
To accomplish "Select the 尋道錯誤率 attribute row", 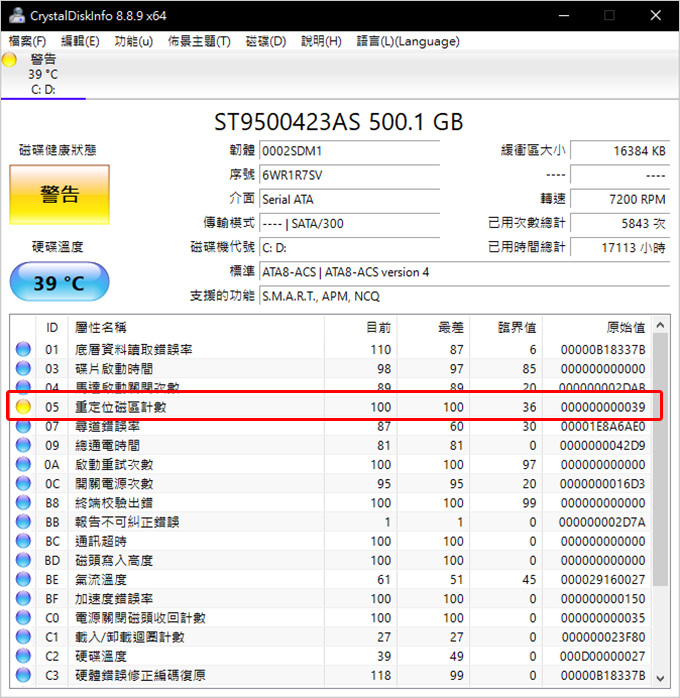I will [x=331, y=426].
